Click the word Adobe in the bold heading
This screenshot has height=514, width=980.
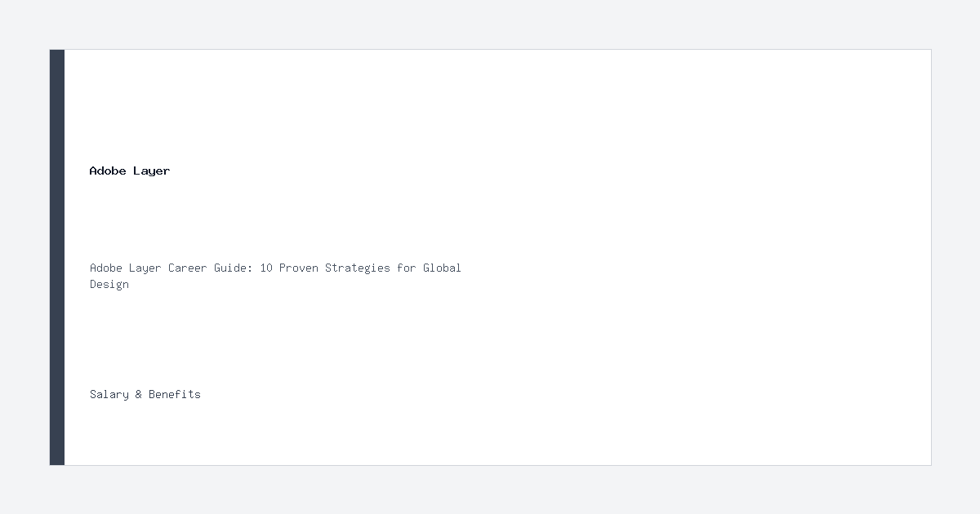[108, 171]
